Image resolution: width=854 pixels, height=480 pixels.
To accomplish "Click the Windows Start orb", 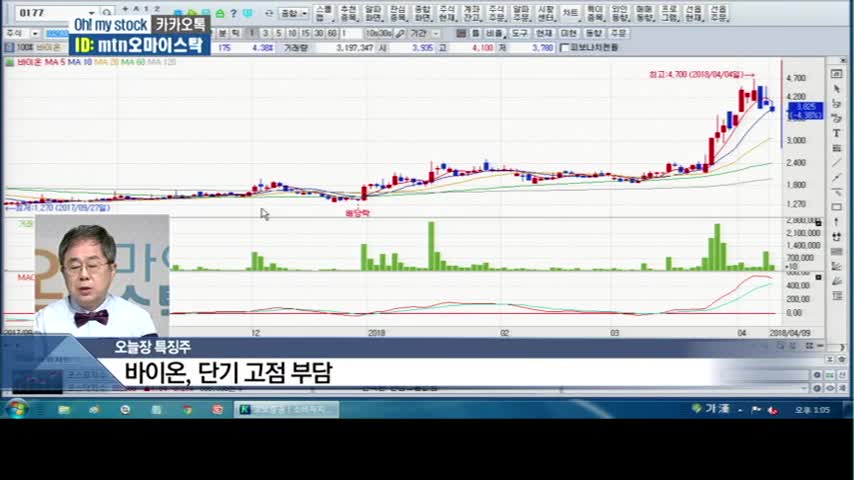I will pos(17,409).
